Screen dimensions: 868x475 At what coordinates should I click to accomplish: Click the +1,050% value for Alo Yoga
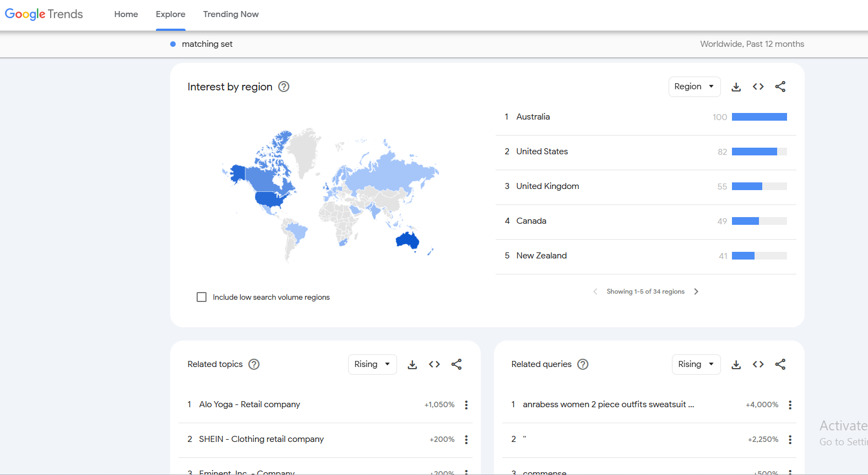(x=440, y=404)
